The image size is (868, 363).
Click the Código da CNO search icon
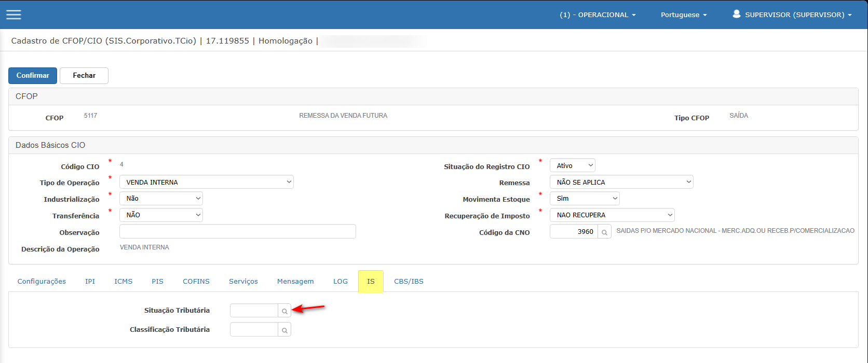pos(604,232)
